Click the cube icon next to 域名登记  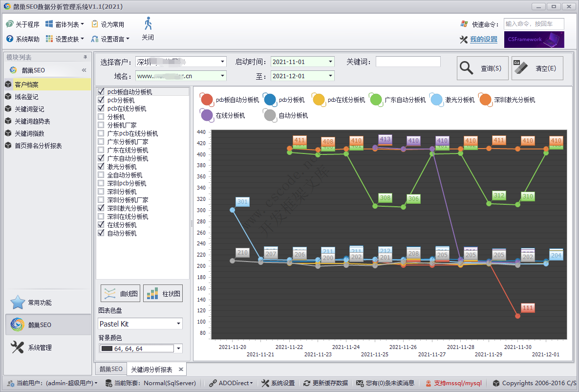(8, 97)
